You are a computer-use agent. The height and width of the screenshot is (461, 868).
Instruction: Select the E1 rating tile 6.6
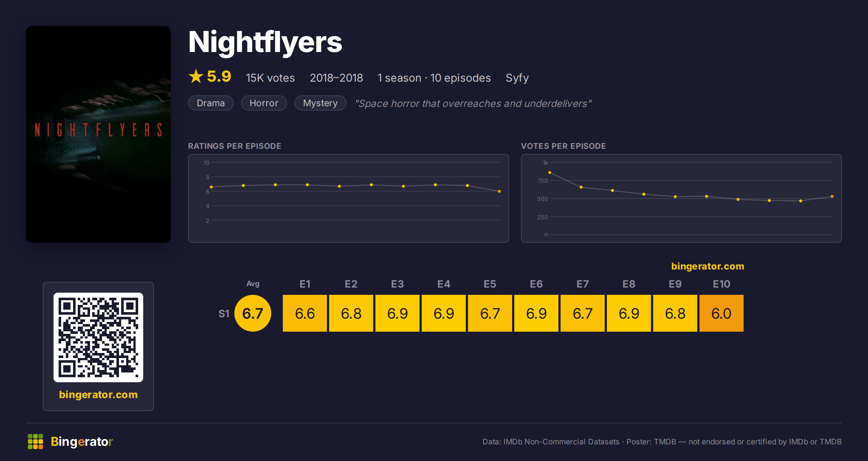click(x=305, y=313)
